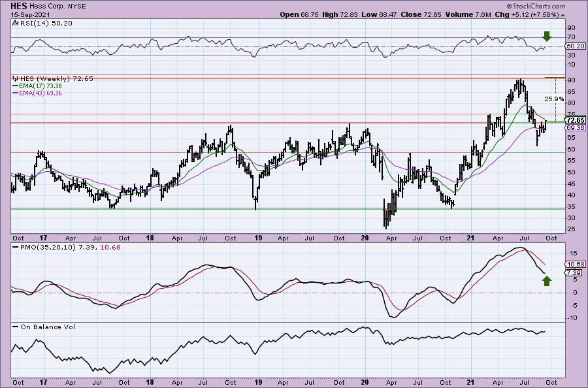Click the Low 68.47 value
The image size is (588, 388).
(379, 14)
